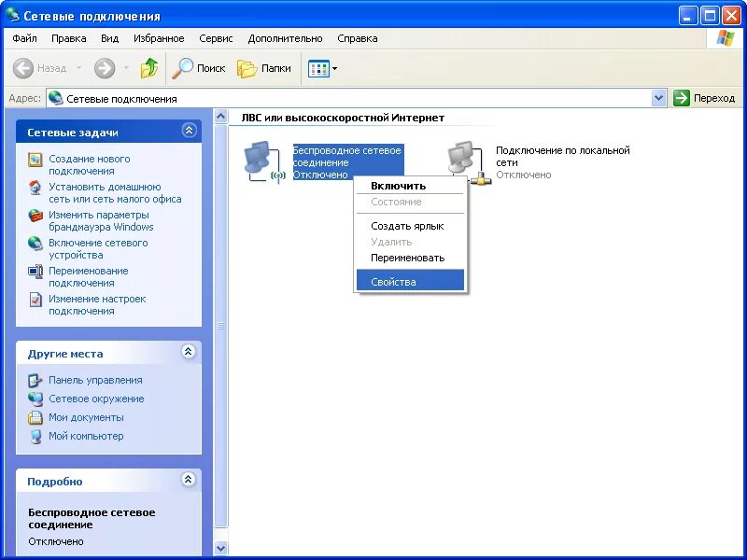Screen dimensions: 747x560
Task: Select Беспроводное сетевое соединение label
Action: pyautogui.click(x=347, y=162)
